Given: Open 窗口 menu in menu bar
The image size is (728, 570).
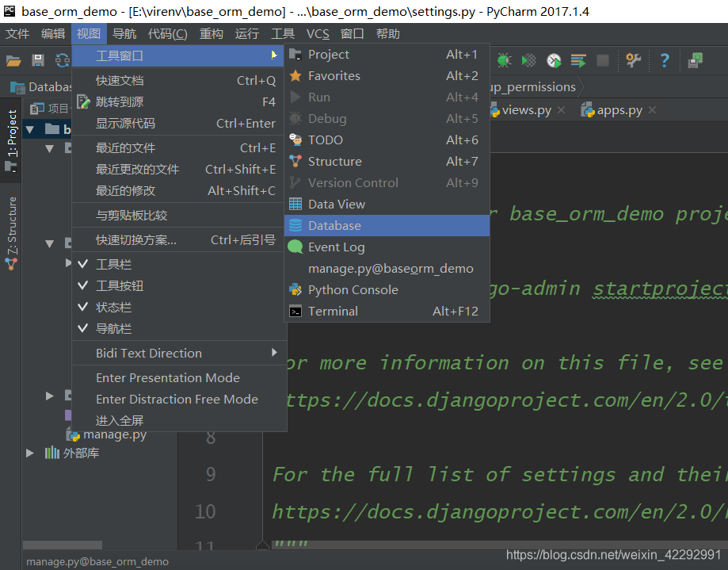Looking at the screenshot, I should (352, 33).
